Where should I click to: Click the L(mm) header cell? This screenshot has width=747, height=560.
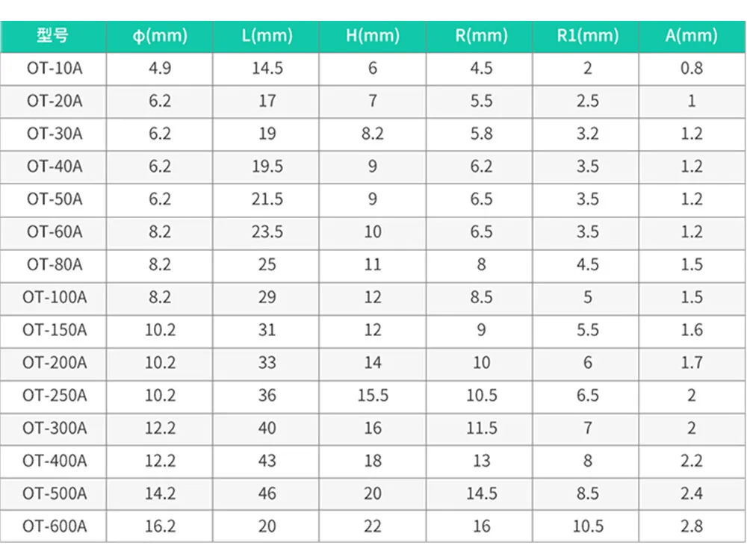(x=266, y=36)
